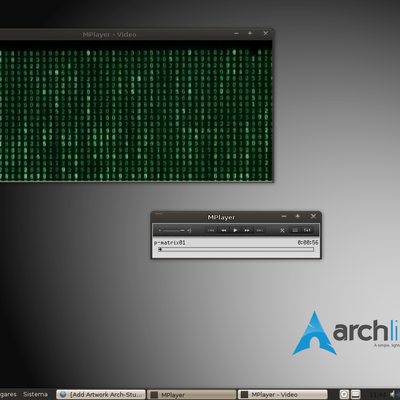The width and height of the screenshot is (400, 400).
Task: Maximize the MPlayer control window
Action: 298,216
